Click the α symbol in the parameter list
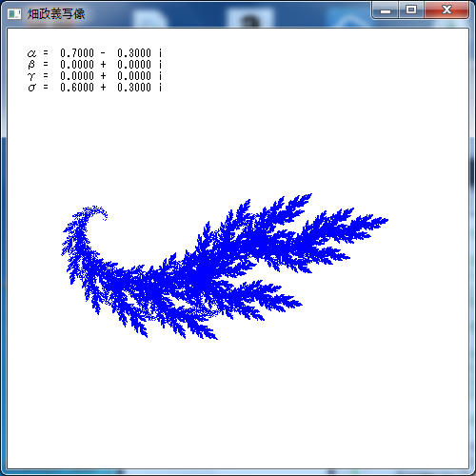 31,53
